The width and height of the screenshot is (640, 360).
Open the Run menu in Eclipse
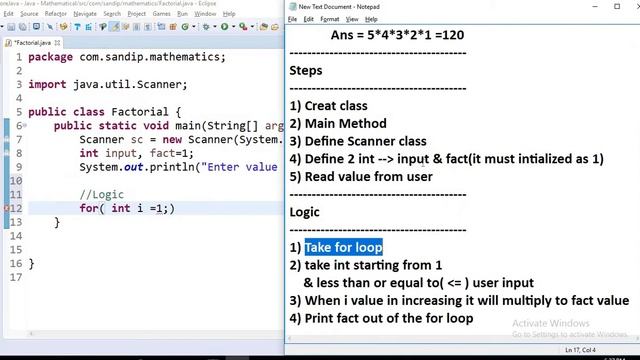[182, 14]
